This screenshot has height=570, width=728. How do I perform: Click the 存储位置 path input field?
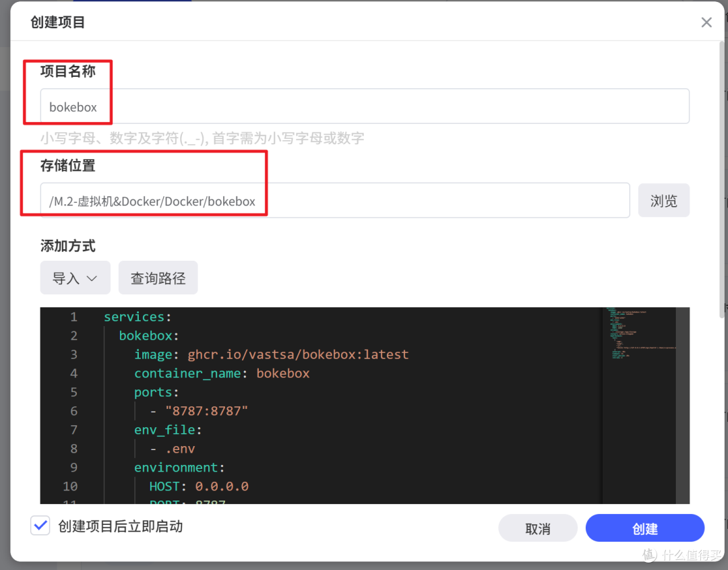(335, 201)
